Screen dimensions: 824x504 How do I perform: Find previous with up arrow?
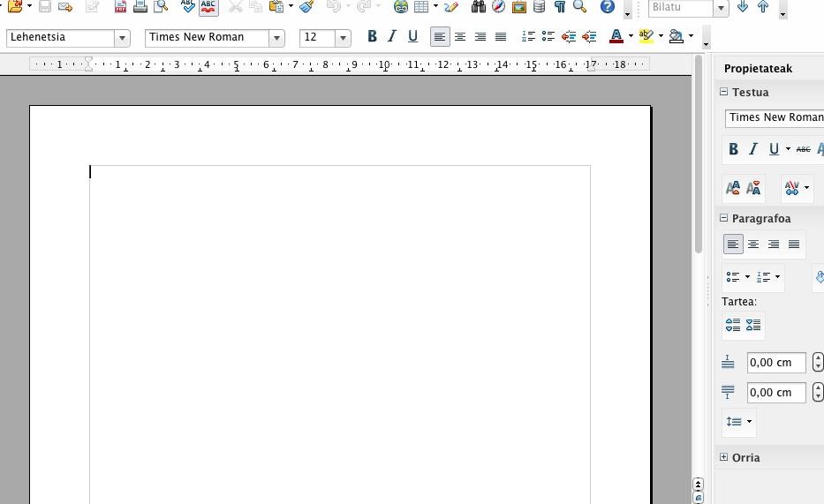coord(763,6)
